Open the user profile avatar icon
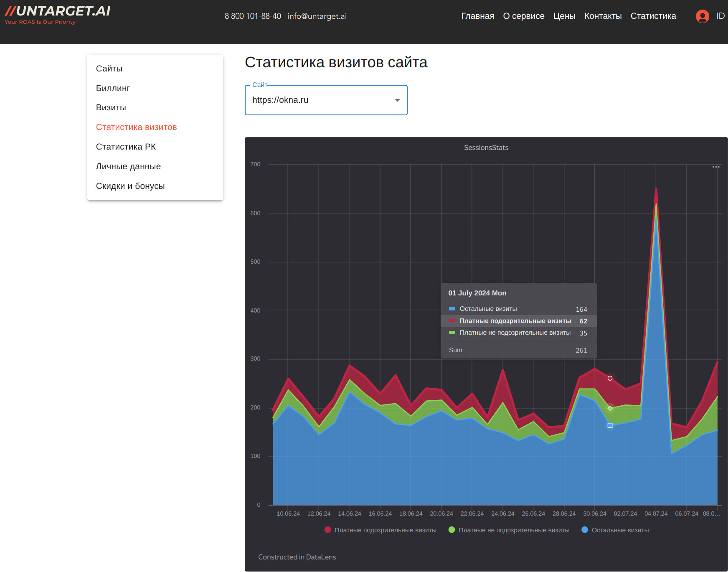 [702, 16]
